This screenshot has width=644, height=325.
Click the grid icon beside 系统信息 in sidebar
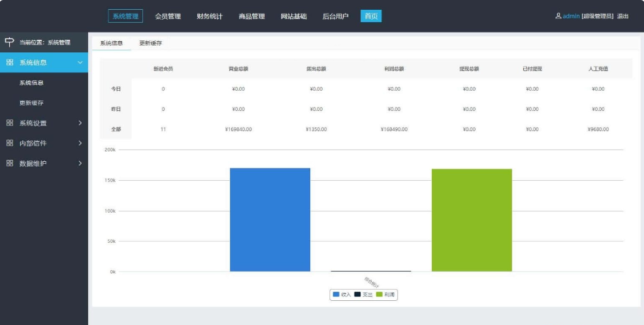pyautogui.click(x=10, y=63)
